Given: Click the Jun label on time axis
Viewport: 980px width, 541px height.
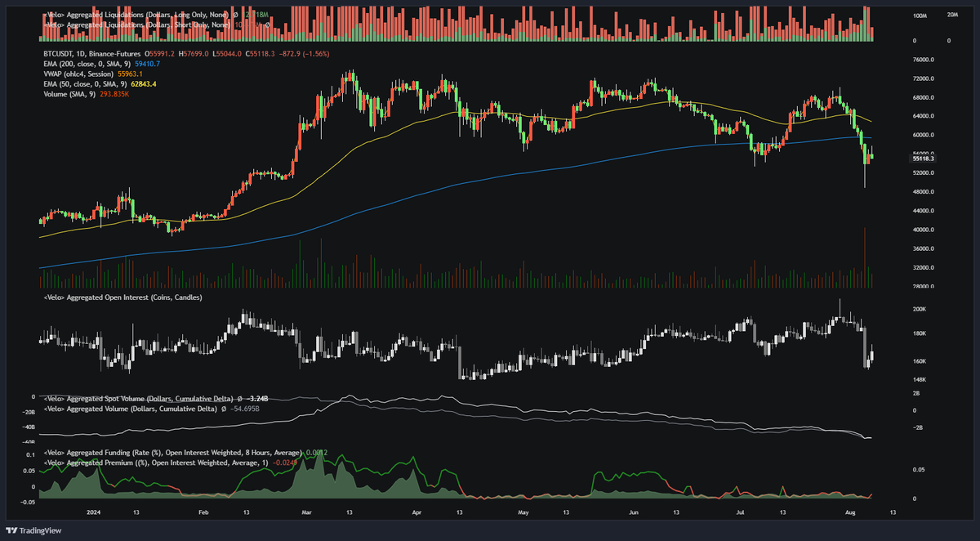Looking at the screenshot, I should [x=634, y=514].
